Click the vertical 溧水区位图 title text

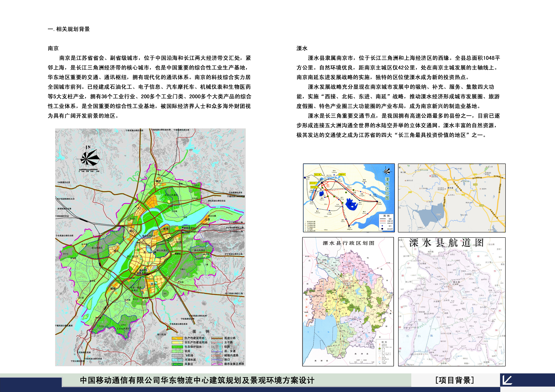387,189
